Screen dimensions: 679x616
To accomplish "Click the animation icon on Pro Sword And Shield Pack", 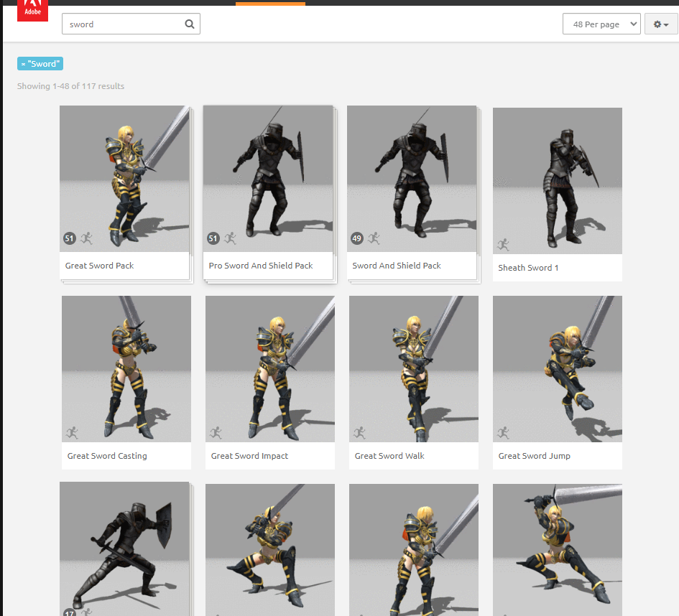I will click(231, 238).
